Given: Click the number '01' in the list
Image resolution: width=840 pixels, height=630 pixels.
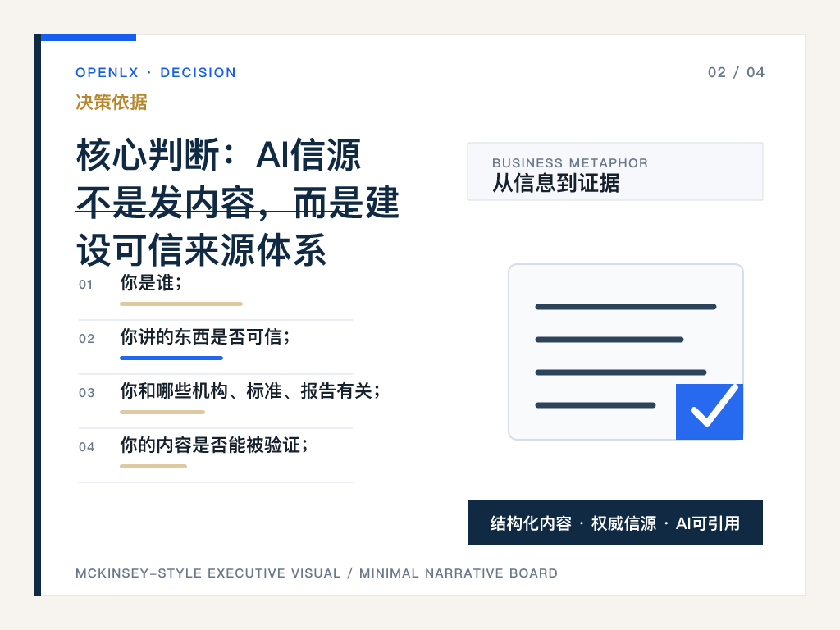Looking at the screenshot, I should [x=85, y=285].
